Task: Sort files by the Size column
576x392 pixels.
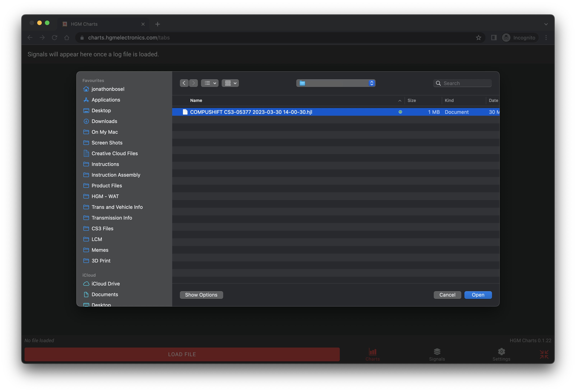Action: [x=411, y=100]
